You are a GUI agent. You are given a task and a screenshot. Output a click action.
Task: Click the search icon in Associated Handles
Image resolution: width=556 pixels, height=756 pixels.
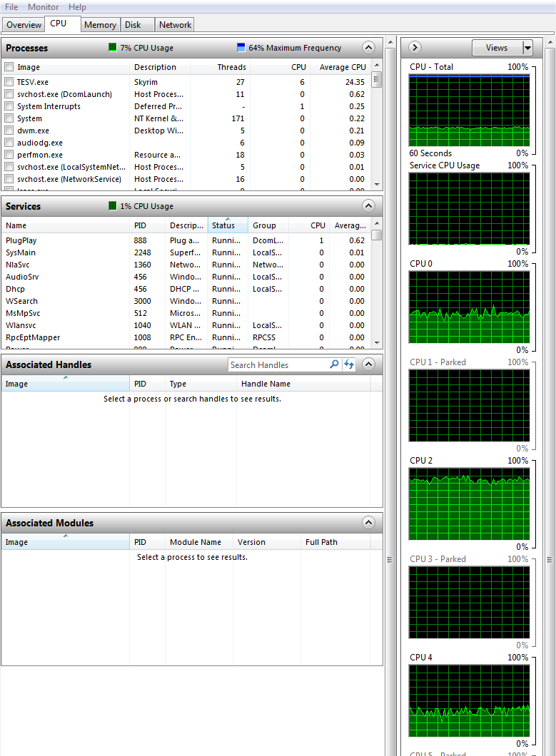point(334,364)
